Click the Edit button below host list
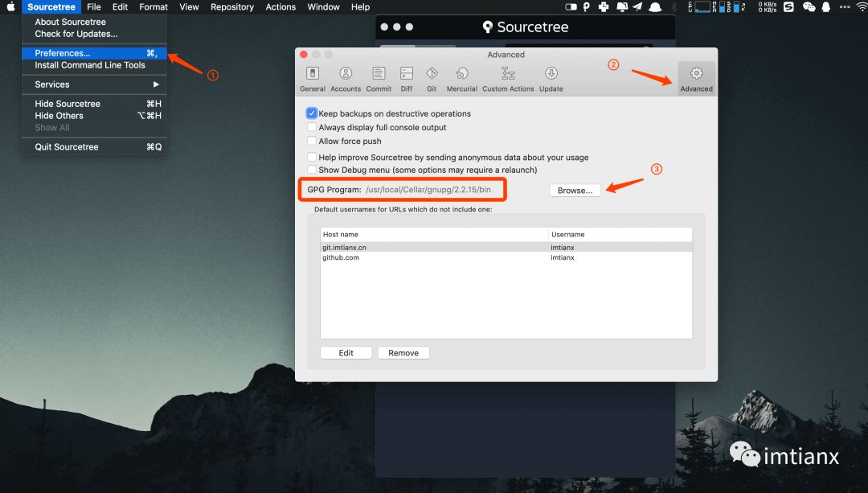The image size is (868, 493). [x=346, y=353]
